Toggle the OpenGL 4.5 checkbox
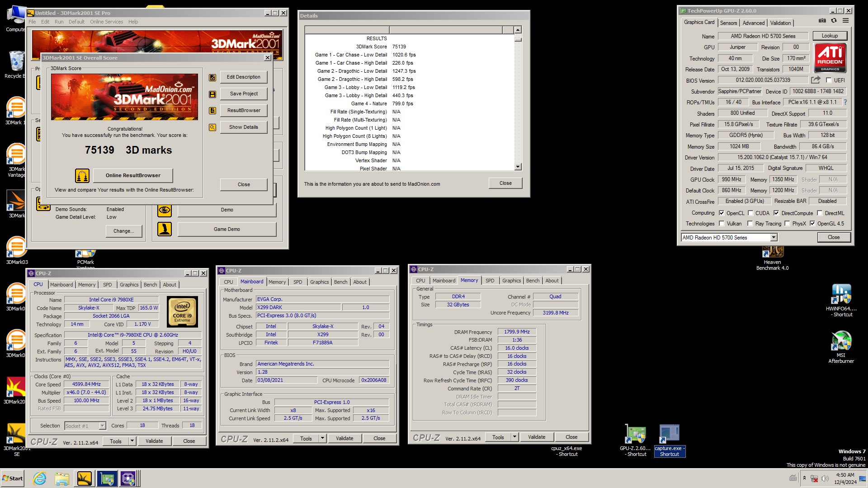This screenshot has height=488, width=868. 812,223
